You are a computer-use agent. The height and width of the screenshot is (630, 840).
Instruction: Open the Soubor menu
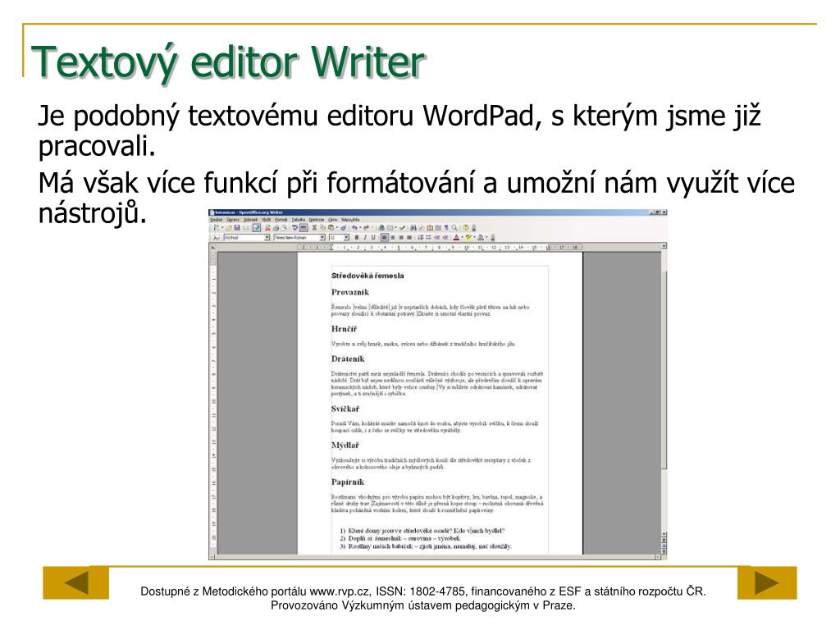click(x=217, y=220)
